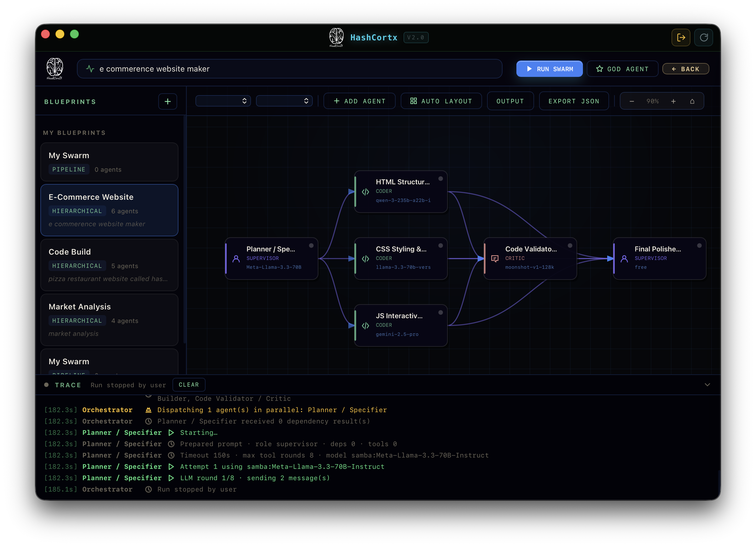Click the status dot on the Final Polisher node
The height and width of the screenshot is (547, 756).
(699, 246)
